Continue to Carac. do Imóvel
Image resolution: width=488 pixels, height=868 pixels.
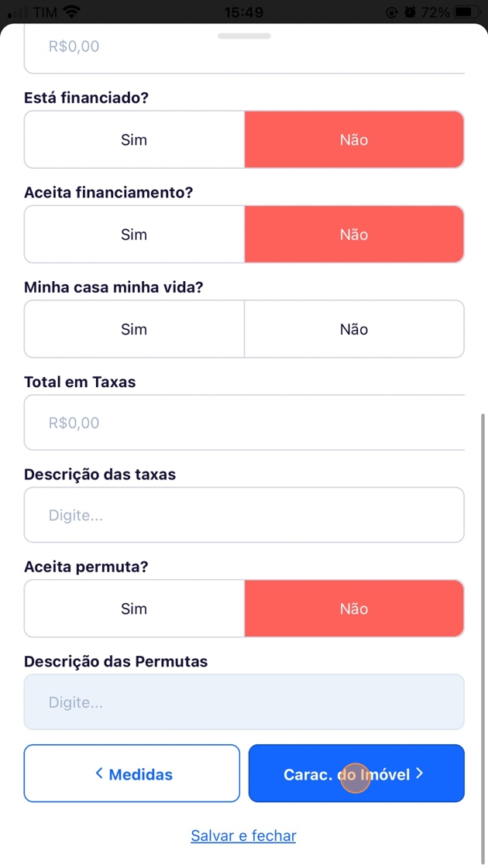356,774
